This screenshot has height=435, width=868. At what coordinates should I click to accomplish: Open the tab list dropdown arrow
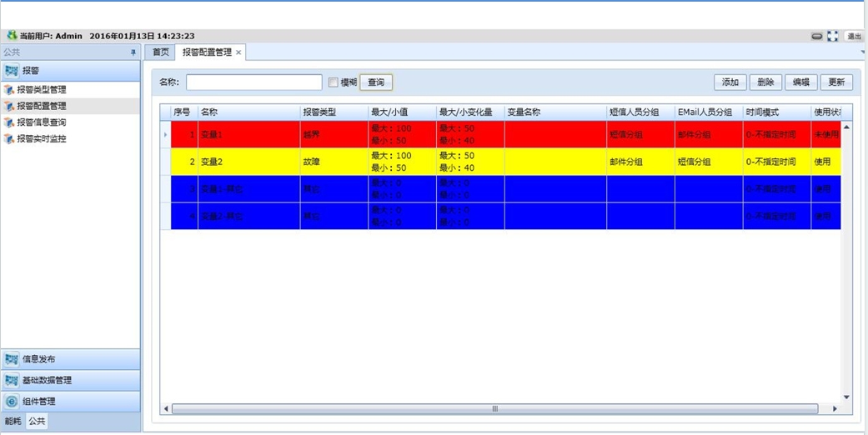pyautogui.click(x=863, y=52)
